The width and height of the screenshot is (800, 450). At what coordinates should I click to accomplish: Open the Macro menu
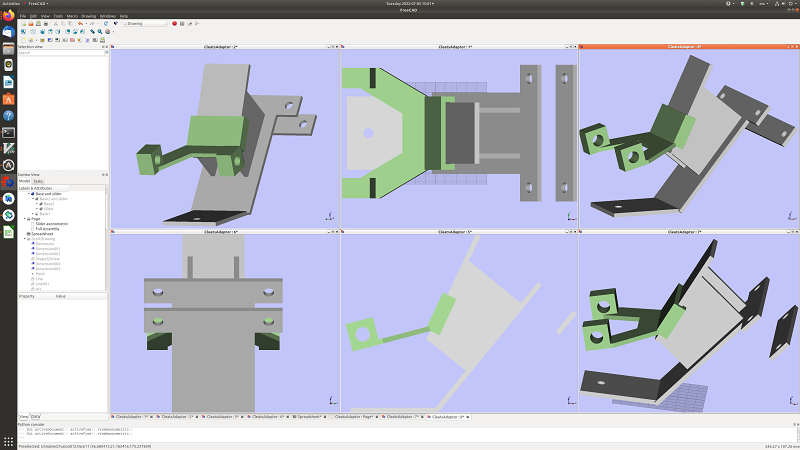pos(72,16)
